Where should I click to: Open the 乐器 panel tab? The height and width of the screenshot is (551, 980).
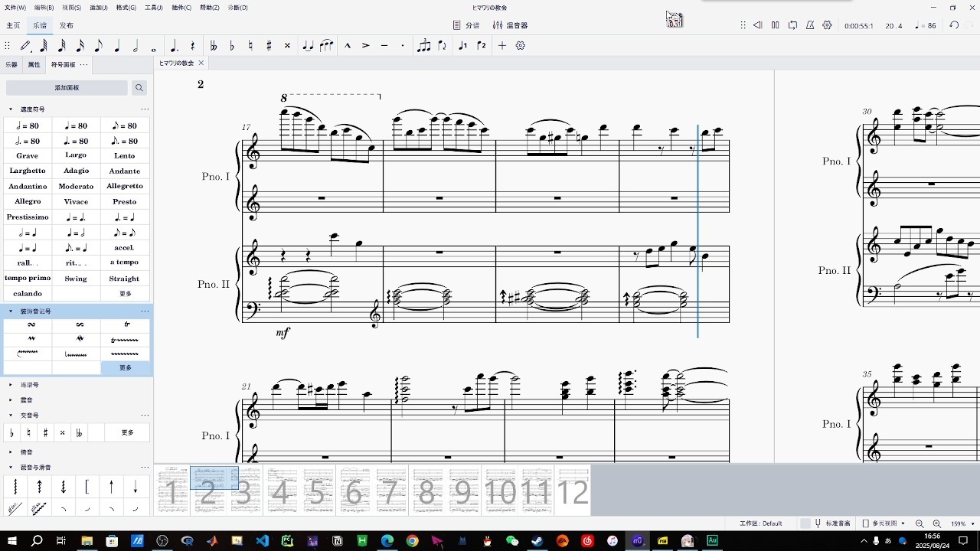[x=11, y=65]
